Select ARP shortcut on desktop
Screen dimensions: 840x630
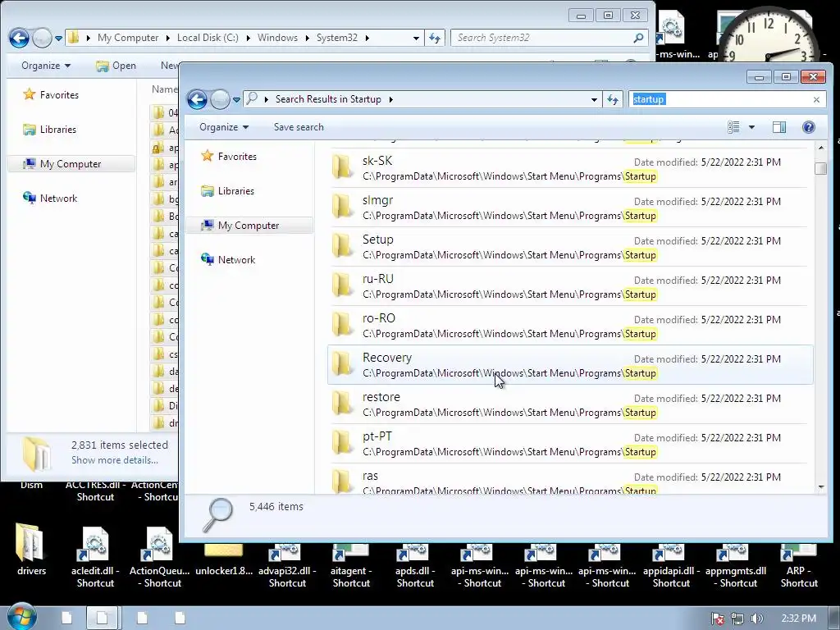(x=799, y=566)
